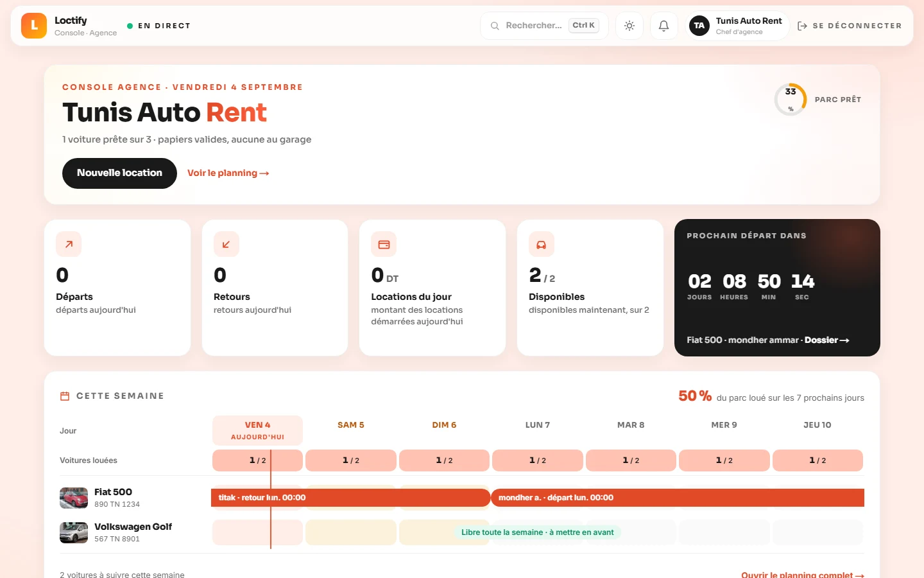Toggle light theme sun icon
The width and height of the screenshot is (924, 578).
click(629, 26)
